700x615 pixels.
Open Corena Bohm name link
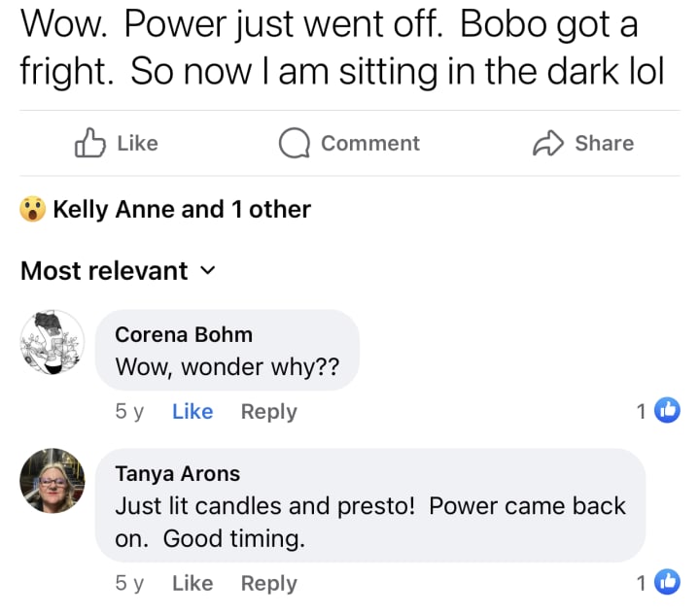(x=184, y=334)
